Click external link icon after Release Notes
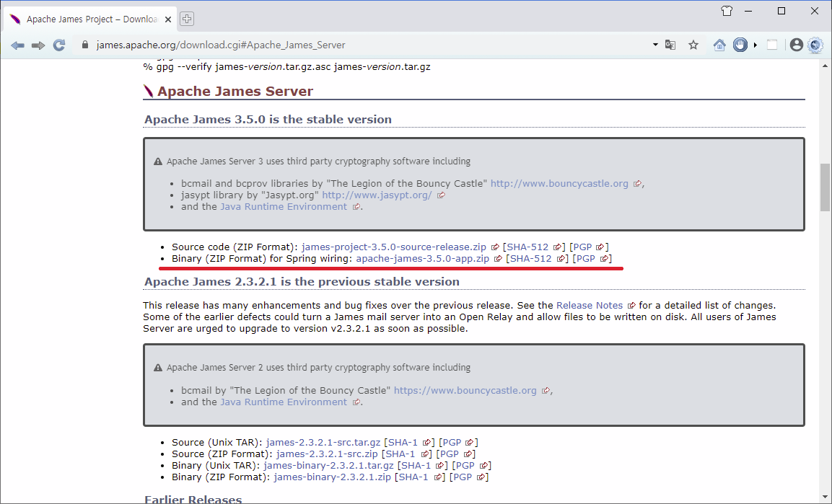This screenshot has width=832, height=504. point(631,306)
